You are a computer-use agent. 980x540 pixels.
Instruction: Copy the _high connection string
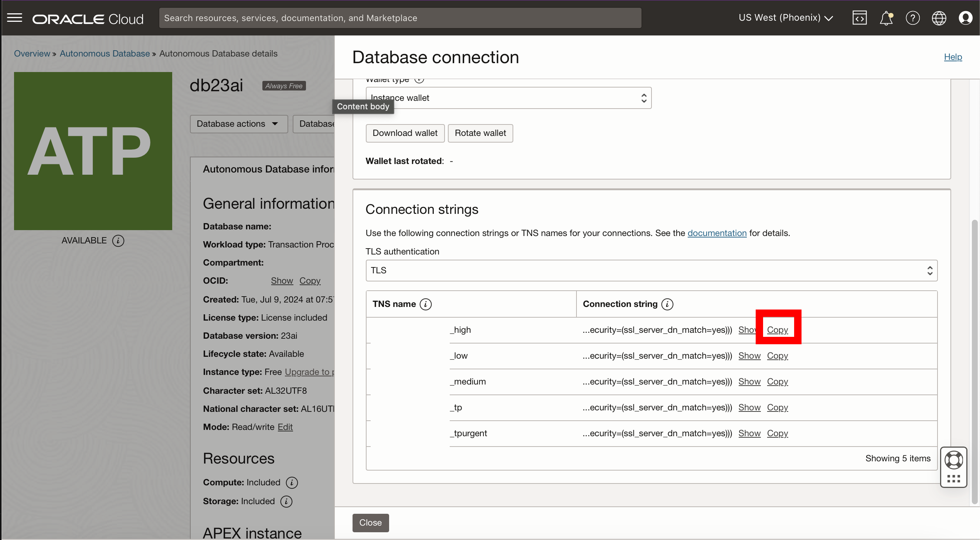click(x=777, y=330)
